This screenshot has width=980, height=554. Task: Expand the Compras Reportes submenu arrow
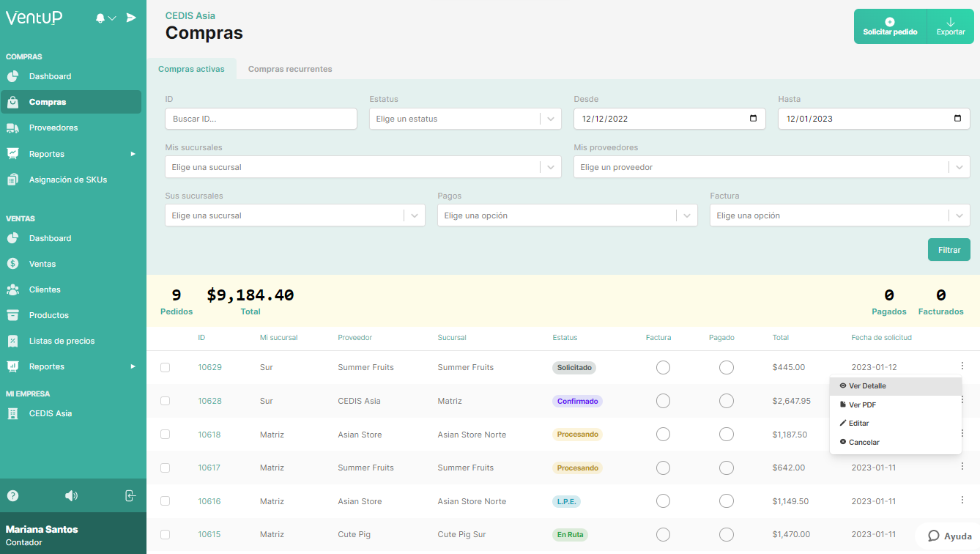133,154
